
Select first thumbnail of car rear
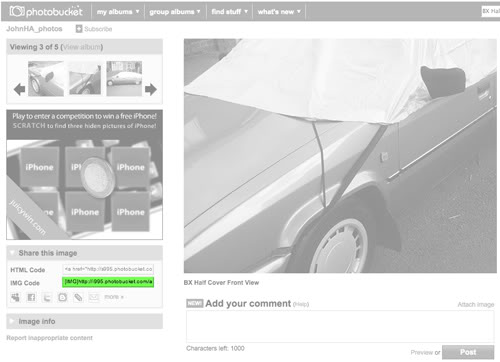click(46, 79)
